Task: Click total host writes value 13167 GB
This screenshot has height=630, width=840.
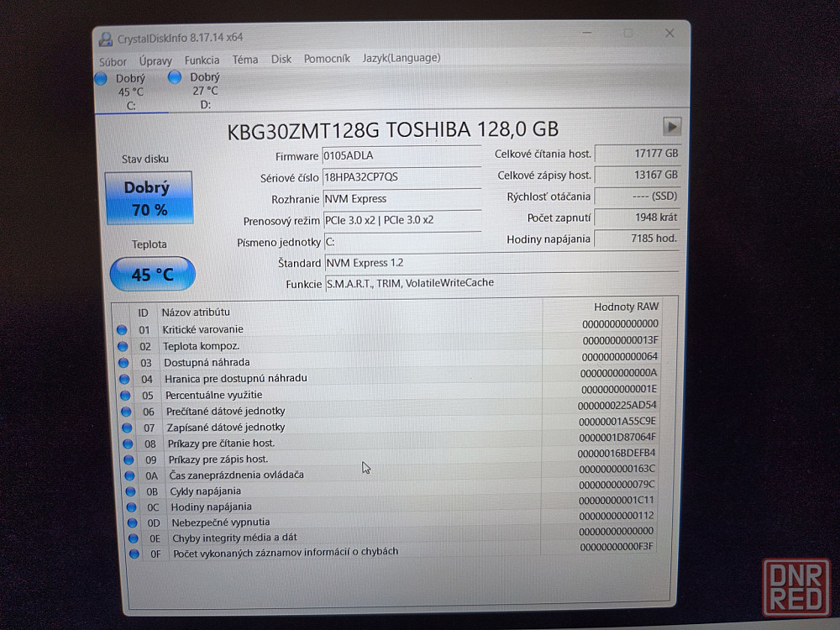Action: click(x=638, y=175)
